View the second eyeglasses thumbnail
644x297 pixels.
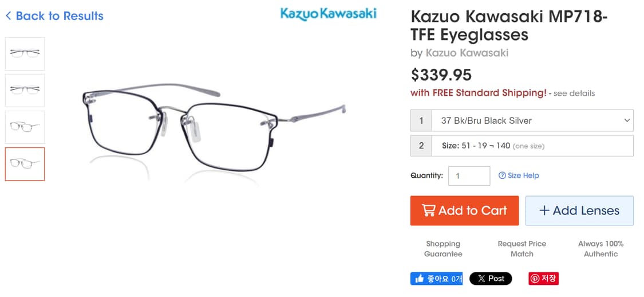coord(25,91)
